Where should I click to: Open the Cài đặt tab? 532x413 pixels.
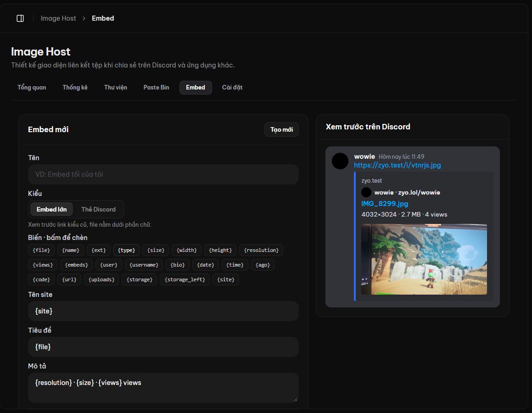pos(232,88)
